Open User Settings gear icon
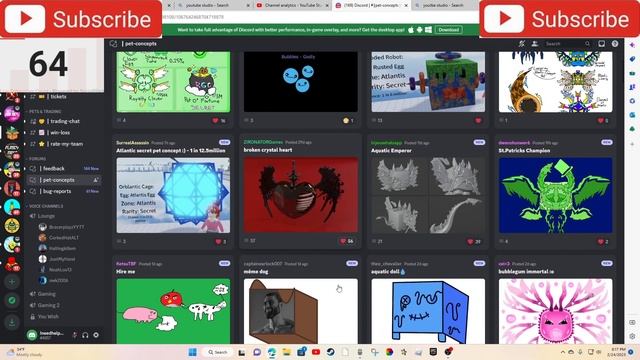 (x=96, y=335)
